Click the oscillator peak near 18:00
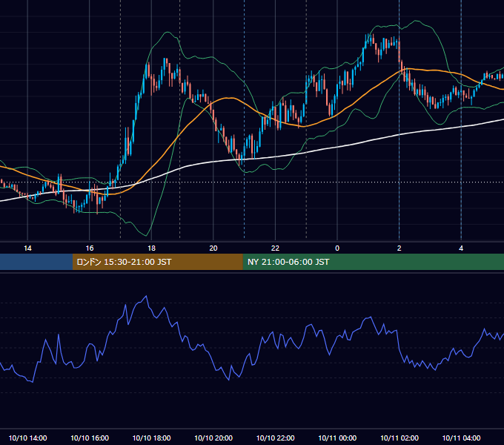The image size is (504, 445). coord(147,296)
